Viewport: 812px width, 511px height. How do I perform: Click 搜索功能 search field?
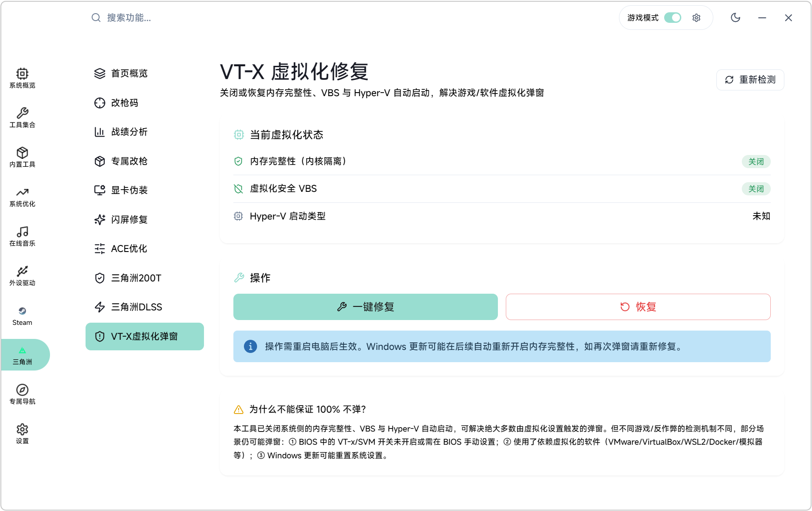tap(129, 18)
